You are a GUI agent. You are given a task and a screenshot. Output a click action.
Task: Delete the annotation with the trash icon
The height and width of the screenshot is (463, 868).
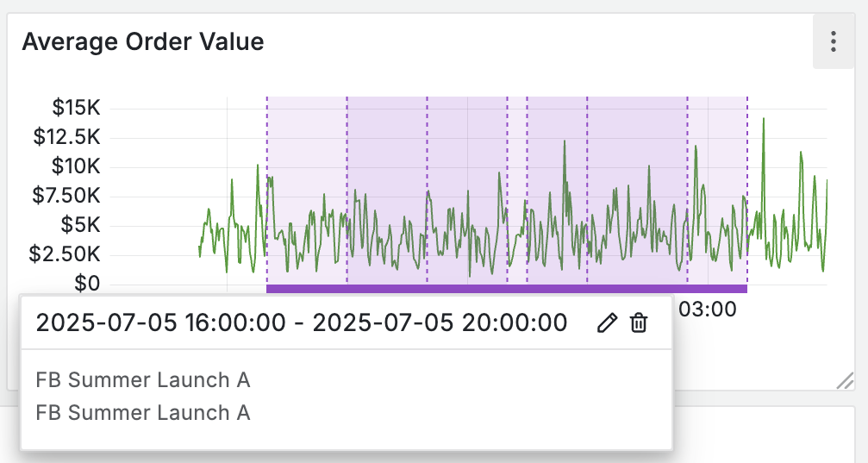click(x=638, y=322)
